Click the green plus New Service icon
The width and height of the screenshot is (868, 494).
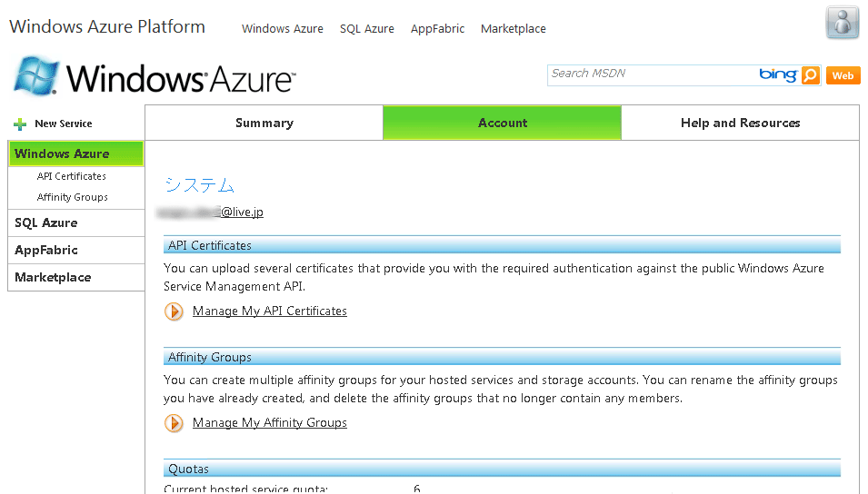(x=20, y=123)
